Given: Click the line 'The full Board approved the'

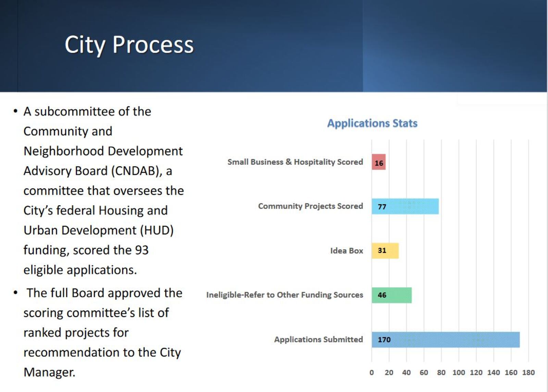Looking at the screenshot, I should click(104, 293).
